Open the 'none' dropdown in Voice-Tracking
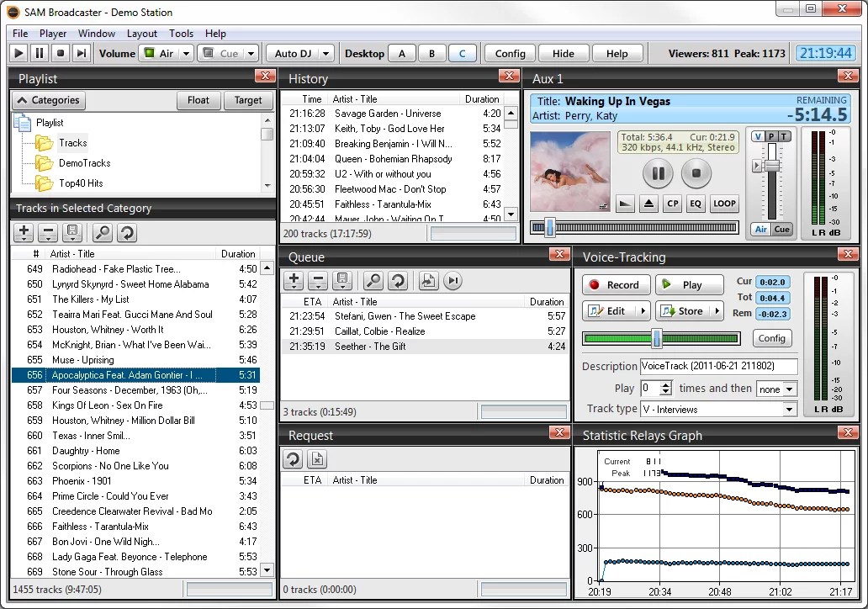The height and width of the screenshot is (609, 868). click(789, 389)
